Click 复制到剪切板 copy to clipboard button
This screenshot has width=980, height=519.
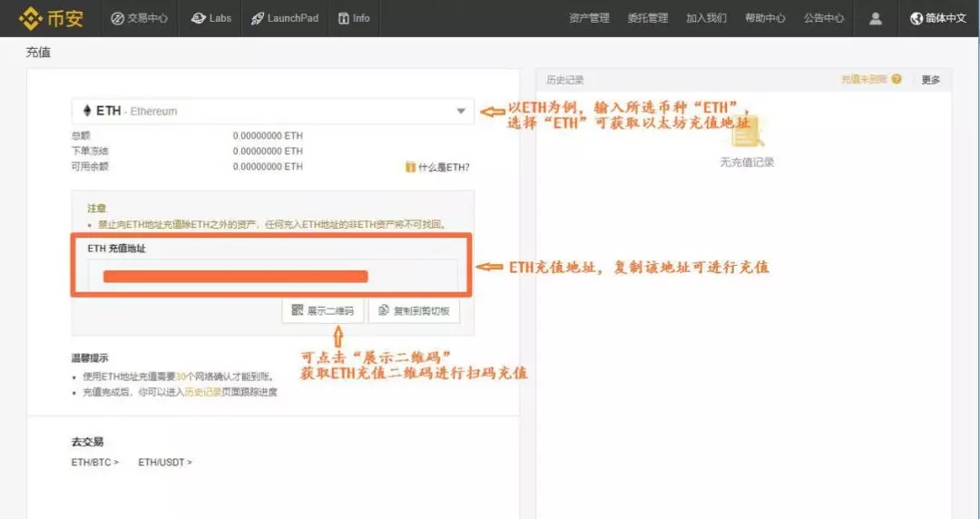tap(414, 310)
